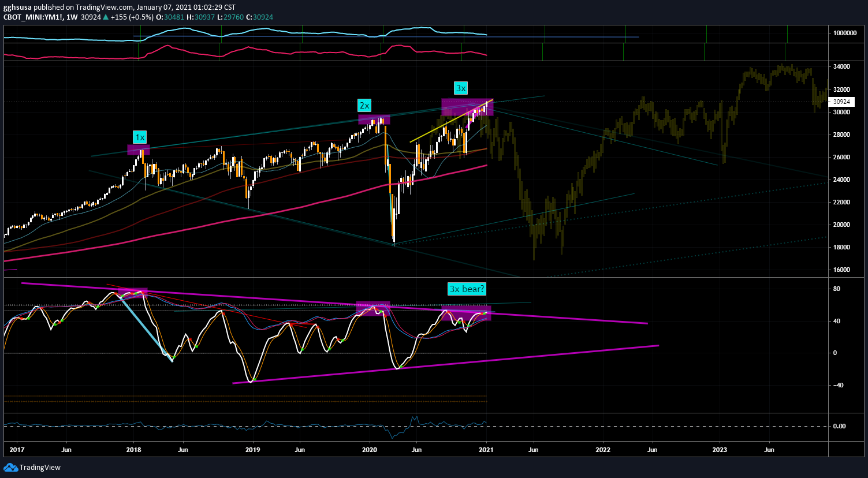This screenshot has height=478, width=868.
Task: Click the CBOT_MINI:YM1! symbol title
Action: click(x=32, y=17)
